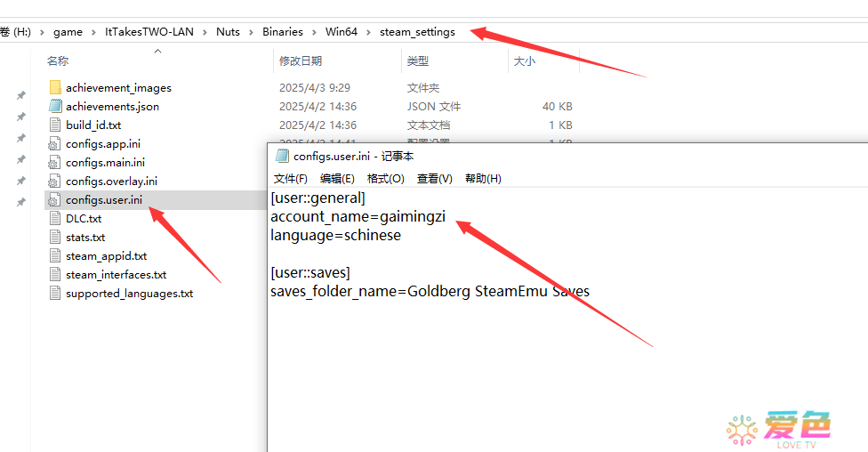Expand the chevron after the game breadcrumb
Screen dimensions: 868x452
[93, 32]
